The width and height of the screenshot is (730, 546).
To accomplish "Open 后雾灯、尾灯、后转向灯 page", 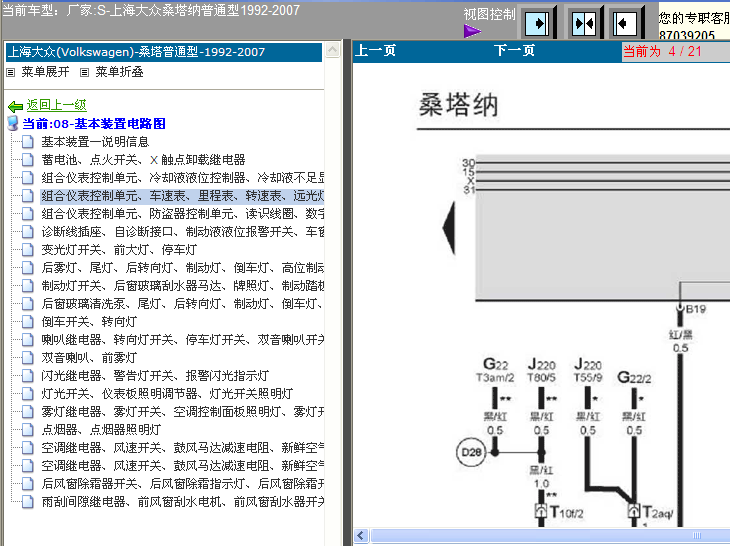I will (182, 268).
